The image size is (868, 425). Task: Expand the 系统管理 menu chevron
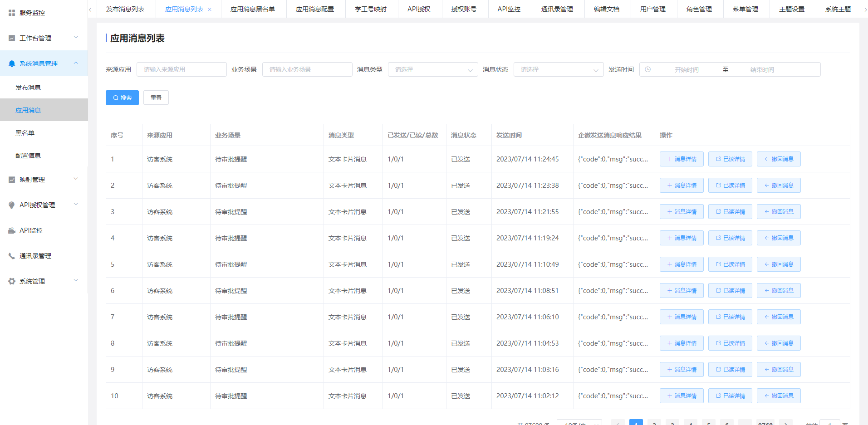tap(76, 280)
